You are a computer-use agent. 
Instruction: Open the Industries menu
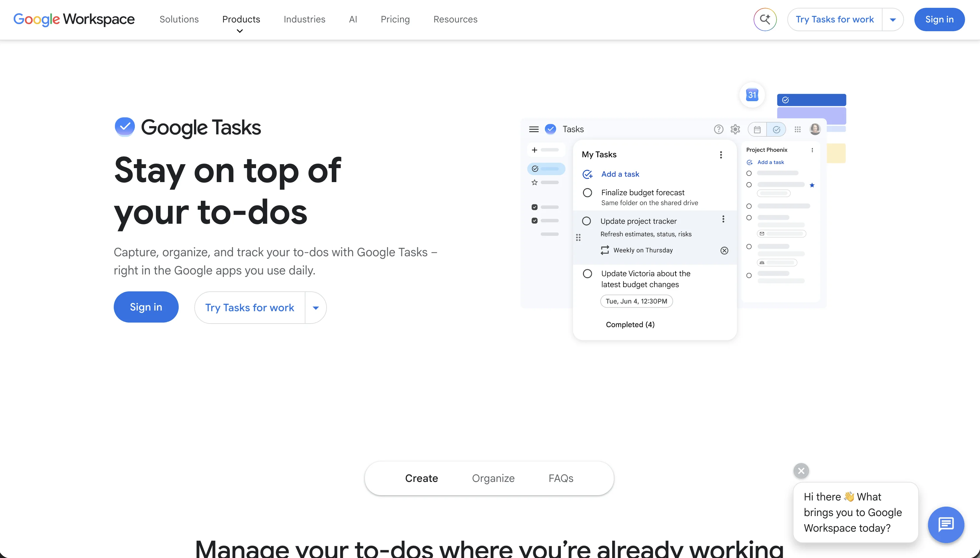(304, 19)
